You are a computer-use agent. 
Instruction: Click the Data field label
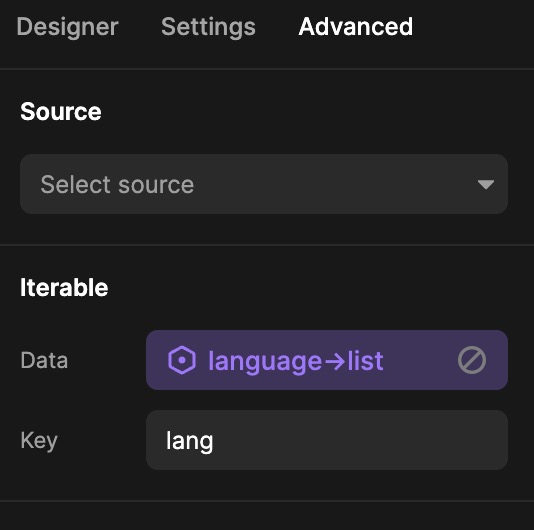tap(44, 360)
